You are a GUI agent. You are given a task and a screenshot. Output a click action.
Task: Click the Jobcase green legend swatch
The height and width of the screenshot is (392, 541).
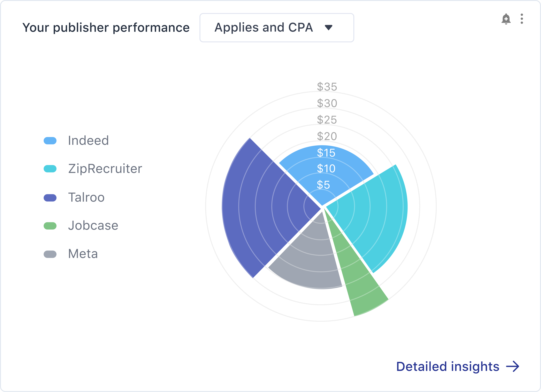click(x=50, y=226)
